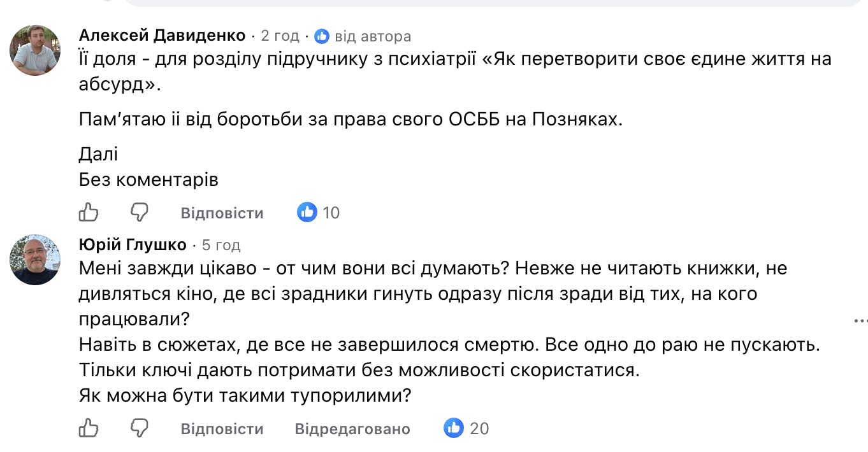Image resolution: width=868 pixels, height=452 pixels.
Task: Open the '2 год' comment timestamp
Action: point(280,36)
